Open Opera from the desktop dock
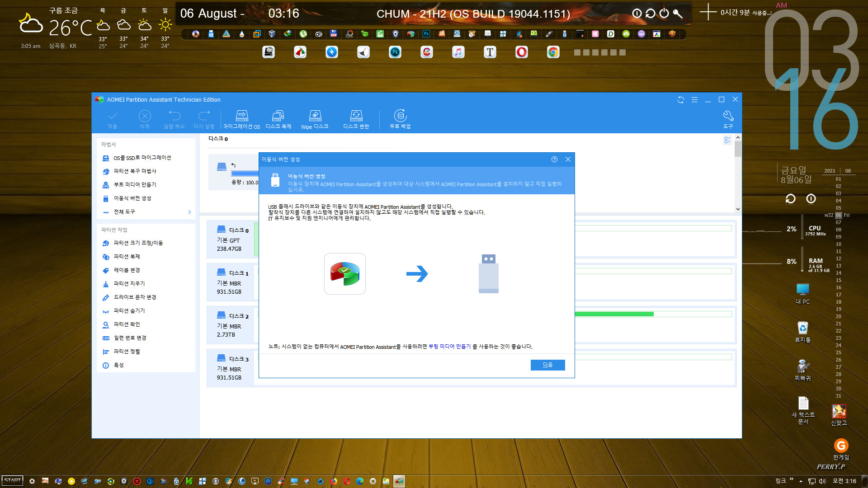Screen dimensions: 868x488 [x=522, y=52]
